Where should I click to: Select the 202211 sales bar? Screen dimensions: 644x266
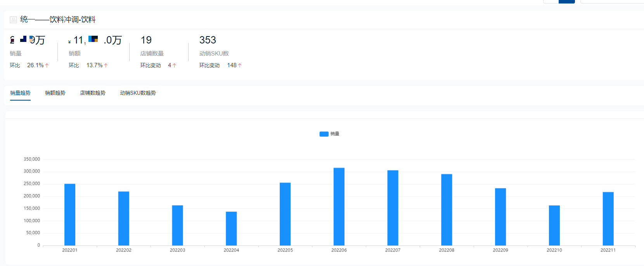pyautogui.click(x=608, y=219)
